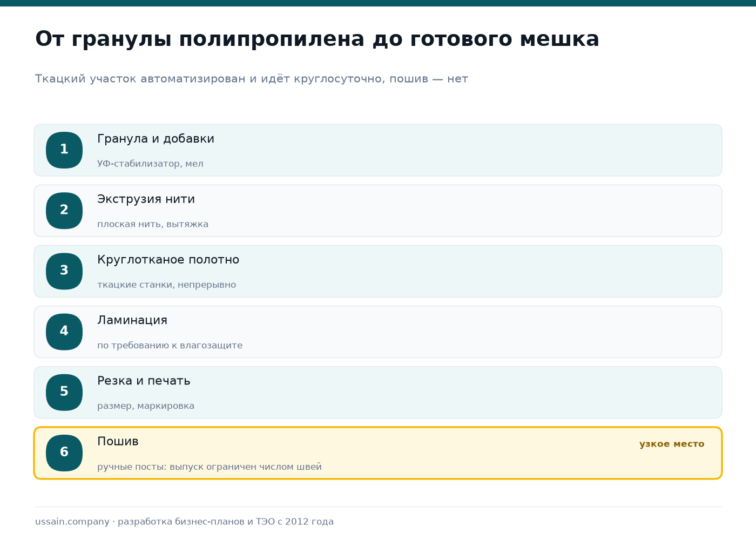Click the "плоская нить, вытяжка" description

[153, 224]
